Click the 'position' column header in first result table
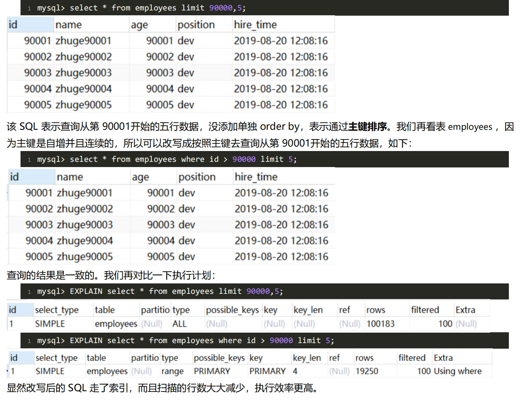The width and height of the screenshot is (532, 402). 204,25
